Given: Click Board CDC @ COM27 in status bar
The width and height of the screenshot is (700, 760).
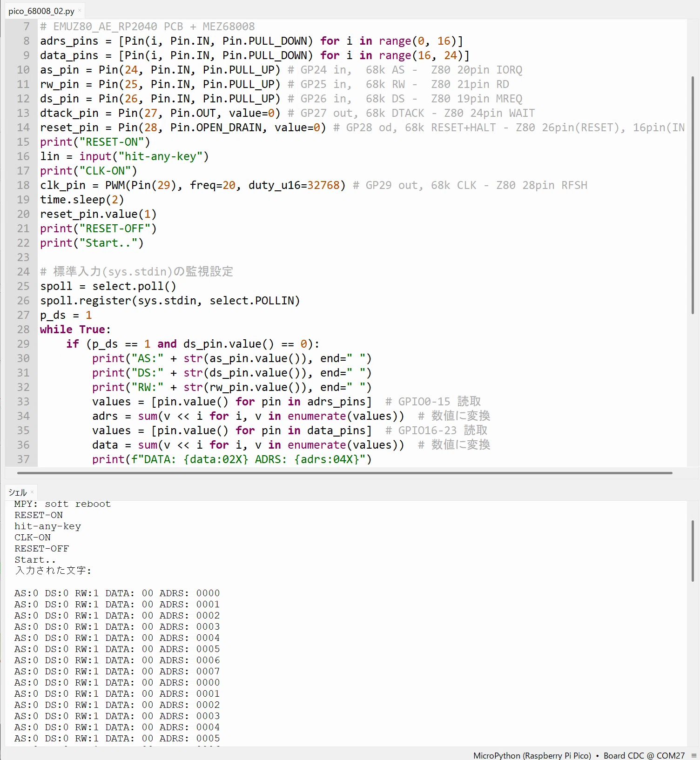Looking at the screenshot, I should pyautogui.click(x=644, y=755).
